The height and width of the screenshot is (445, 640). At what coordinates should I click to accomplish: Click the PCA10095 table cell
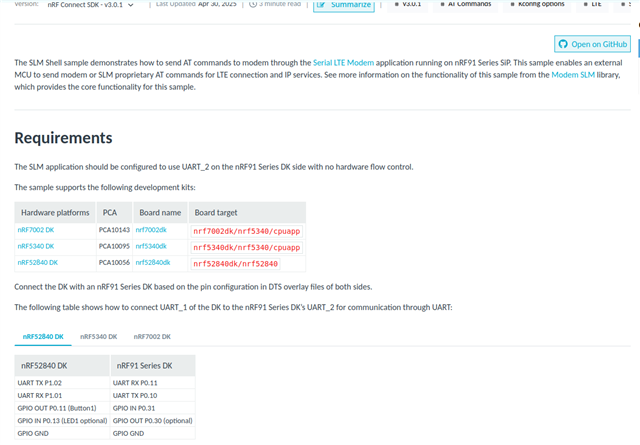pyautogui.click(x=114, y=246)
